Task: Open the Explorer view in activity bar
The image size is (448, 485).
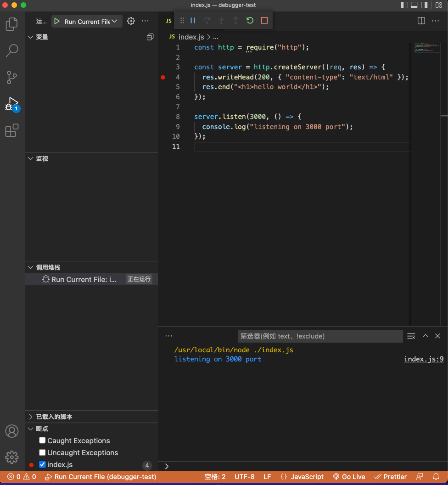Action: (x=12, y=24)
